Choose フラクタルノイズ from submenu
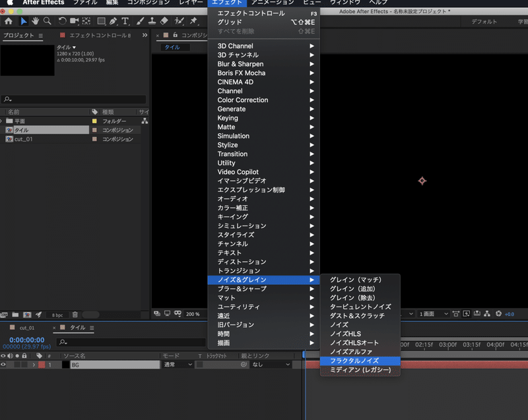This screenshot has height=420, width=528. tap(360, 361)
